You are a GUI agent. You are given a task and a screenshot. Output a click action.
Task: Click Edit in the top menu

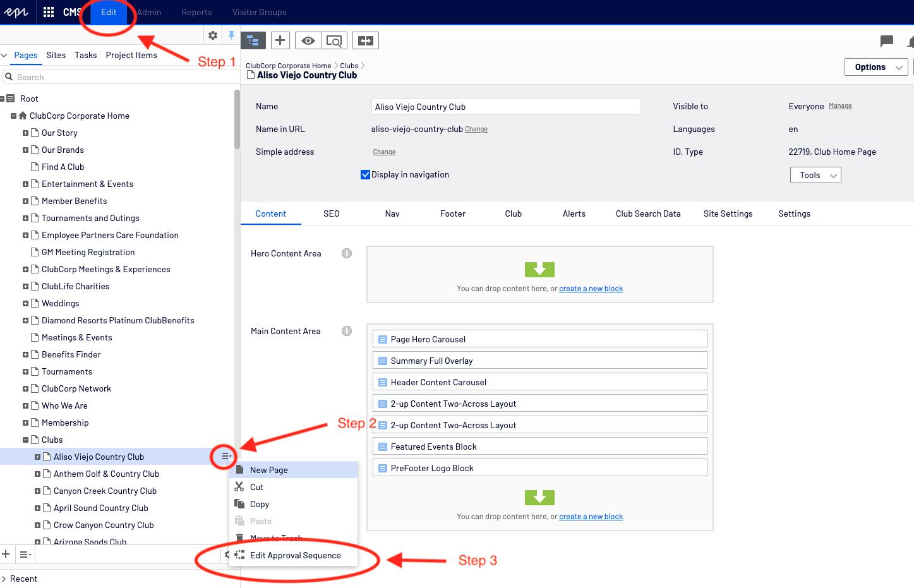click(109, 12)
